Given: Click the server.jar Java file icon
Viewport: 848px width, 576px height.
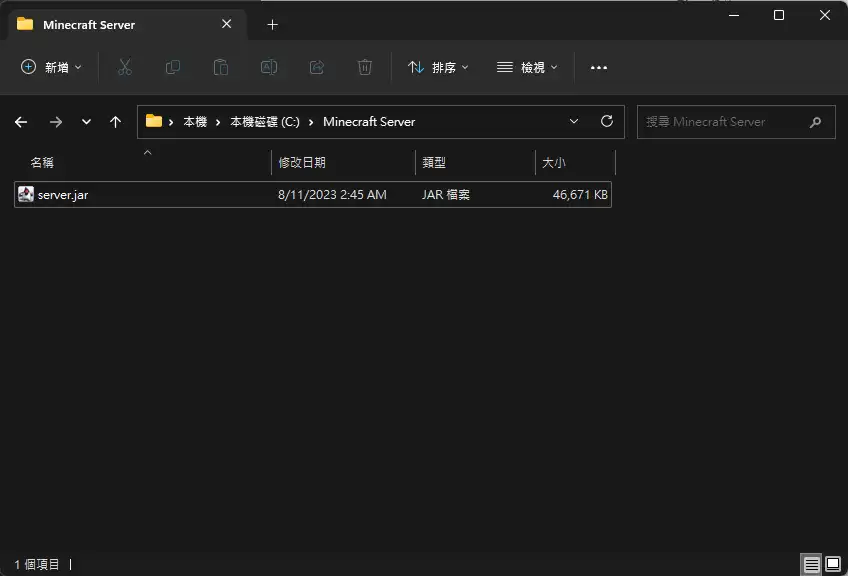Looking at the screenshot, I should (x=25, y=194).
